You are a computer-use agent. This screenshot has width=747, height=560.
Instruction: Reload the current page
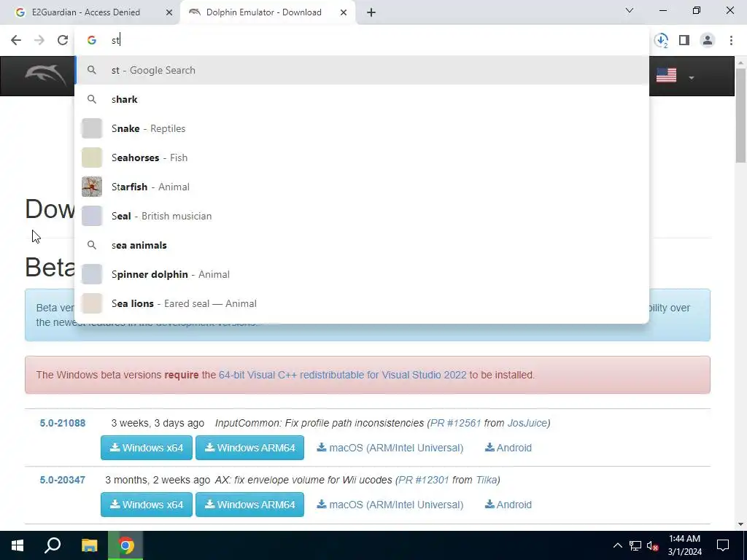63,40
